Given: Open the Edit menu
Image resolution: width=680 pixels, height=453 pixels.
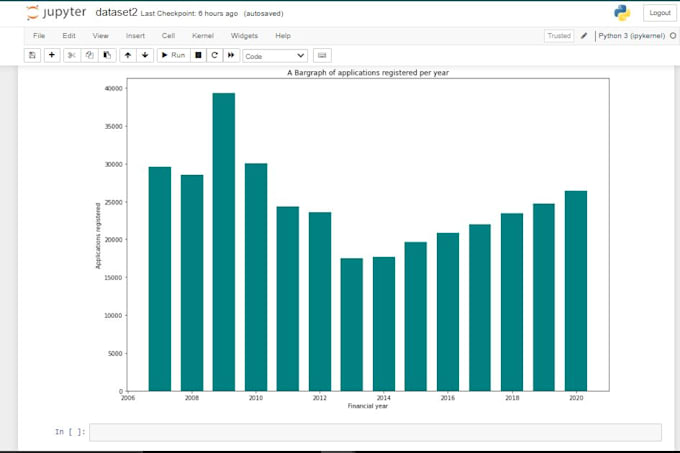Looking at the screenshot, I should (x=69, y=36).
